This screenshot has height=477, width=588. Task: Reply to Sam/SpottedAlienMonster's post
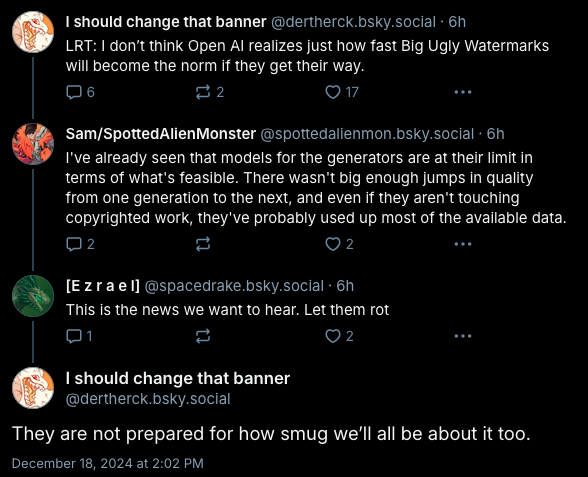click(x=80, y=244)
